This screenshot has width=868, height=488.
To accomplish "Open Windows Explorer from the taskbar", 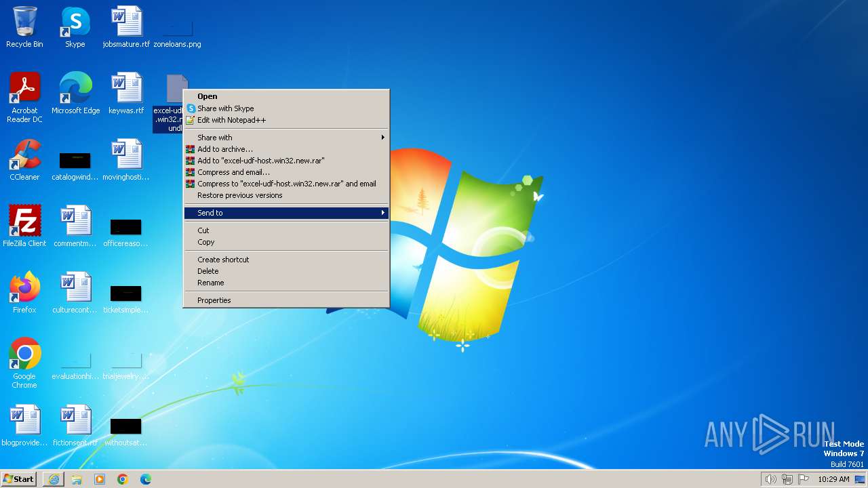I will pos(77,479).
